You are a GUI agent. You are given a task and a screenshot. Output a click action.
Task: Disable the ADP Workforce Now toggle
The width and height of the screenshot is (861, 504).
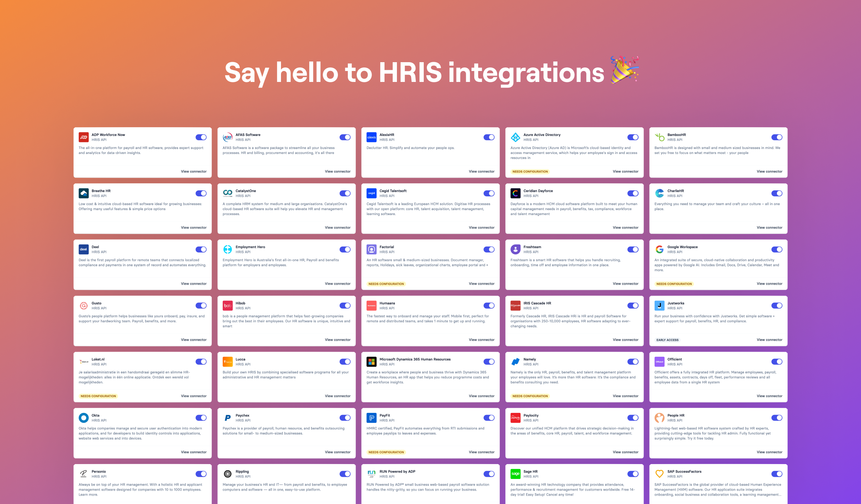(x=201, y=137)
